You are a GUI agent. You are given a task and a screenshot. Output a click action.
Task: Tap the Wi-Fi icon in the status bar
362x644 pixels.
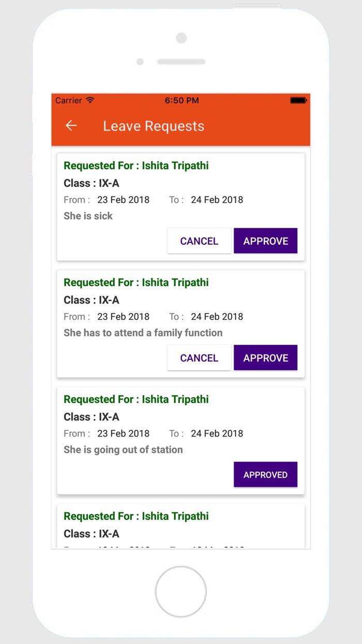(90, 100)
